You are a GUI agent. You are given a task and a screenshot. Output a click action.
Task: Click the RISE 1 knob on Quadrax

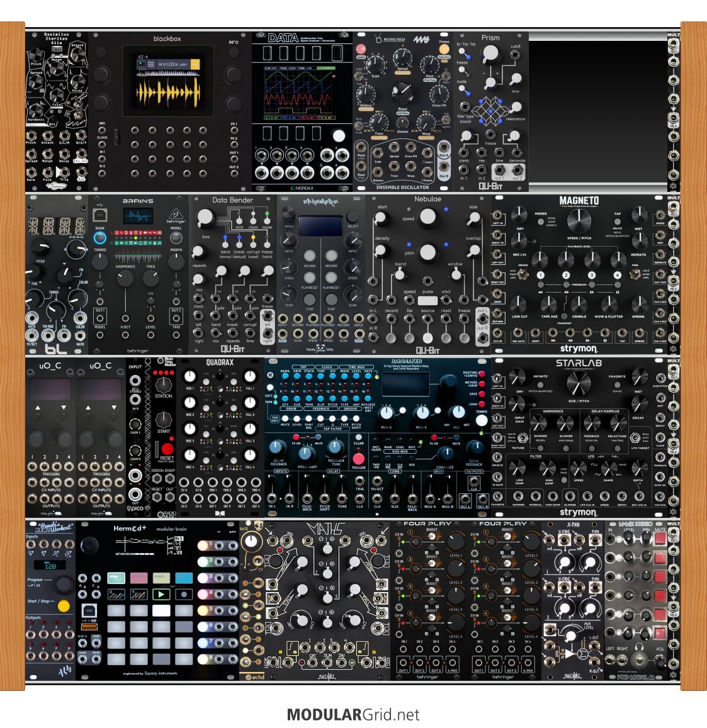(x=189, y=376)
